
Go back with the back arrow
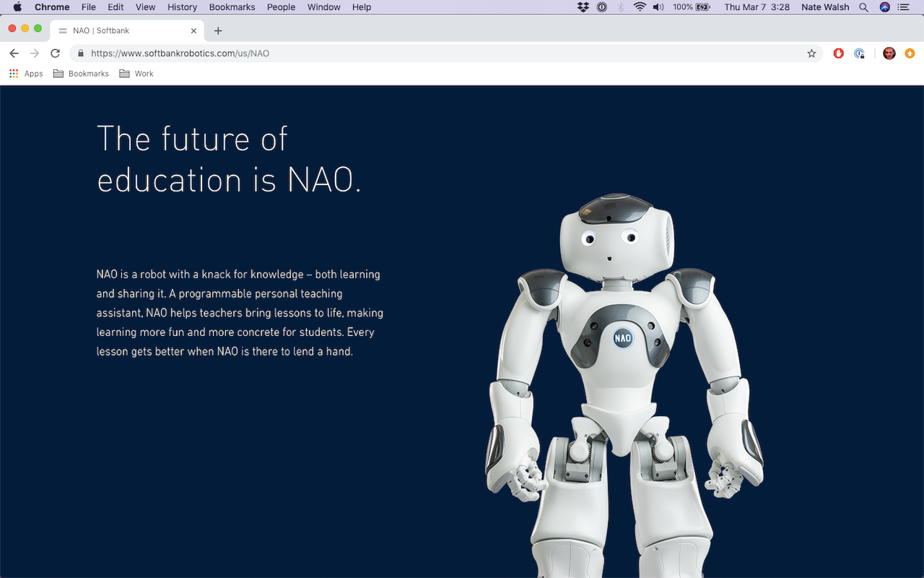[x=14, y=53]
